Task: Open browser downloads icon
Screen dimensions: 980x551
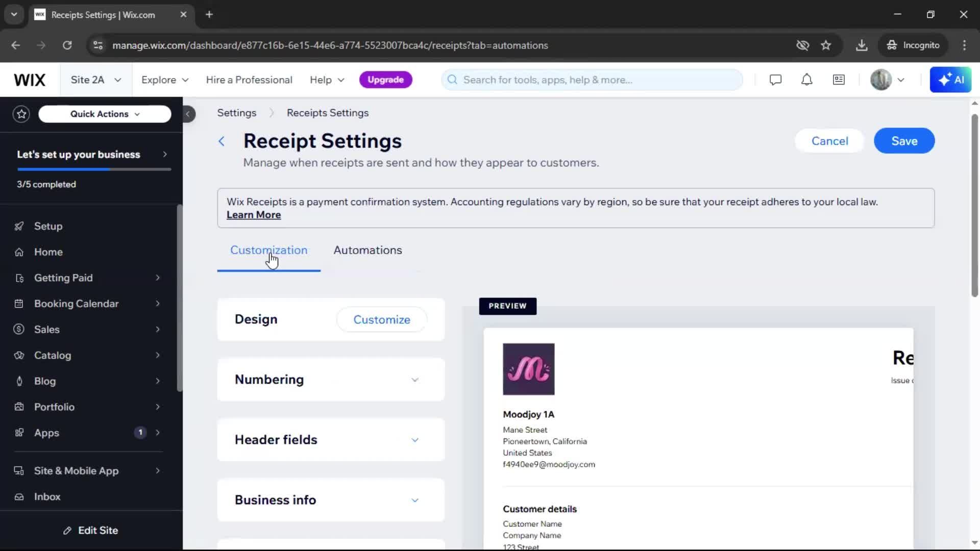Action: coord(862,45)
